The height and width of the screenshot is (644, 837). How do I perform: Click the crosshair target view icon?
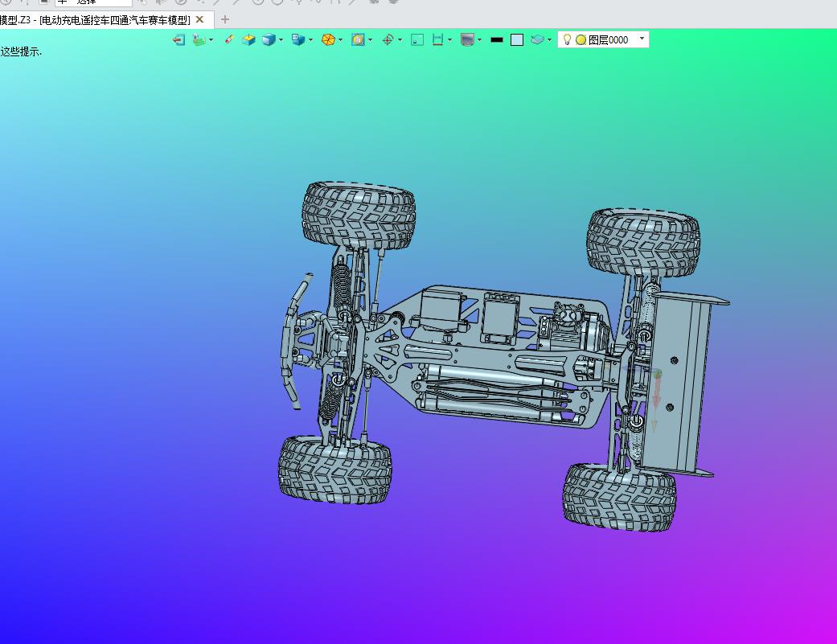tap(388, 39)
